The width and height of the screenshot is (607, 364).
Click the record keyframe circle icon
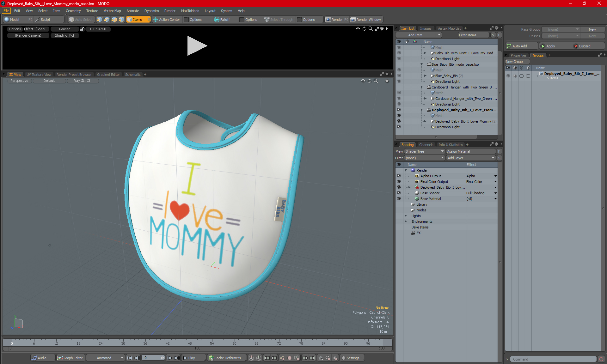click(289, 358)
